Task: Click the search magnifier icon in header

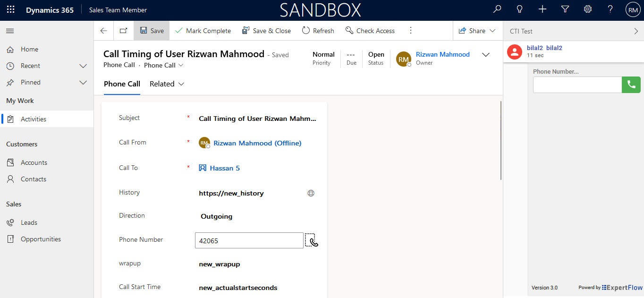Action: tap(497, 9)
